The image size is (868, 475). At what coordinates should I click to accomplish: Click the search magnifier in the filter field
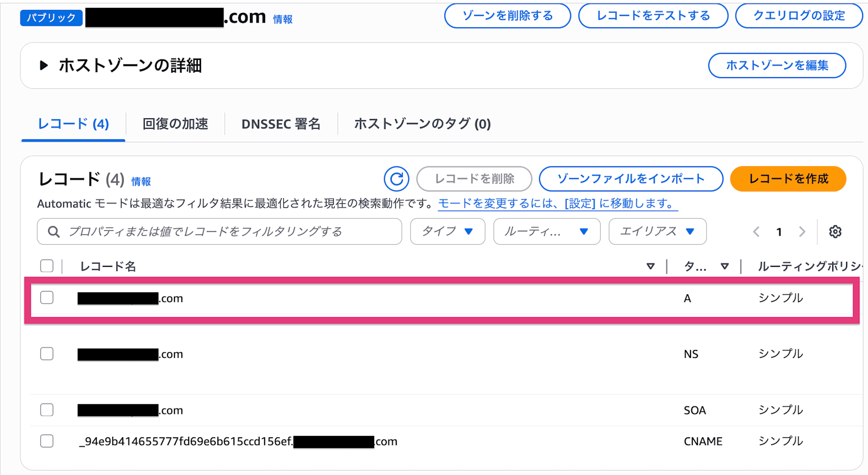(x=53, y=232)
